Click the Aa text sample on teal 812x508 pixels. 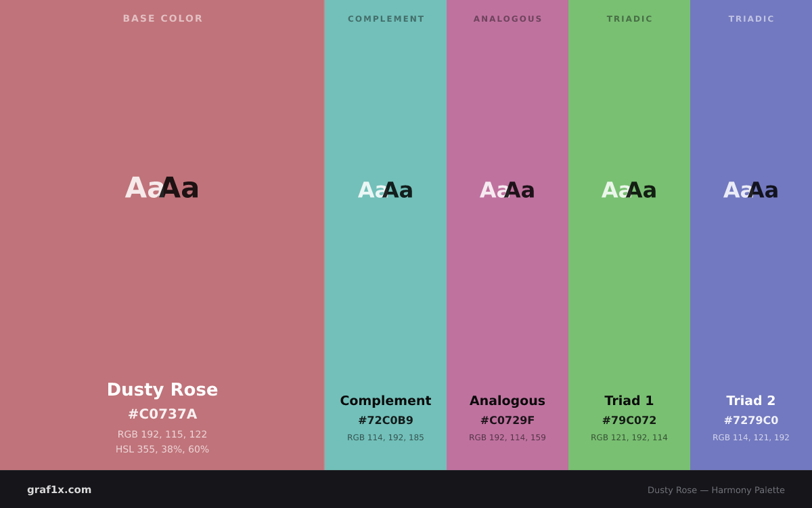[386, 190]
